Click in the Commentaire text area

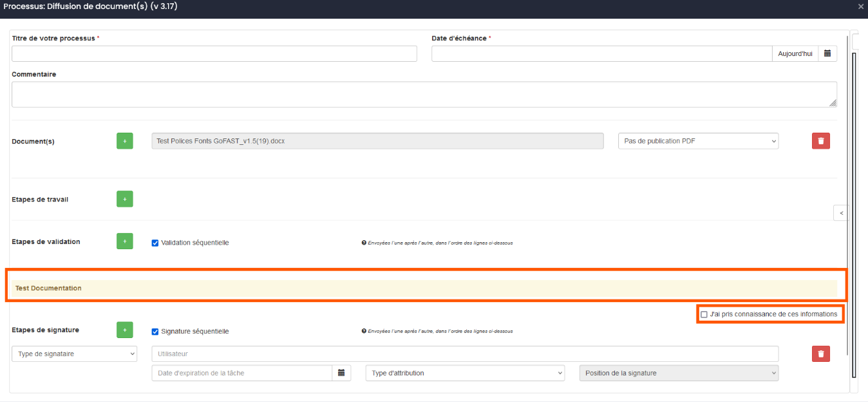coord(424,95)
